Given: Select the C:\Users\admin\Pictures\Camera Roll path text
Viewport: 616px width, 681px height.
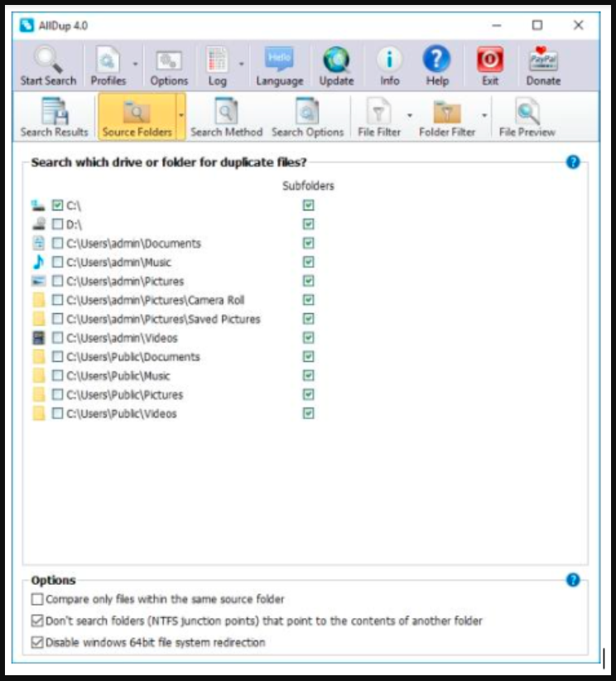Looking at the screenshot, I should point(155,300).
